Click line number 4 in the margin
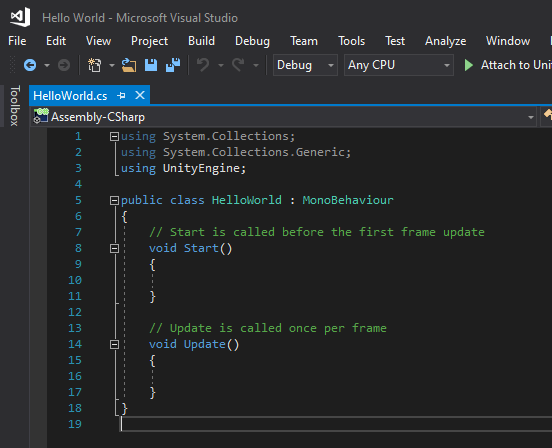Image resolution: width=552 pixels, height=448 pixels. coord(78,184)
